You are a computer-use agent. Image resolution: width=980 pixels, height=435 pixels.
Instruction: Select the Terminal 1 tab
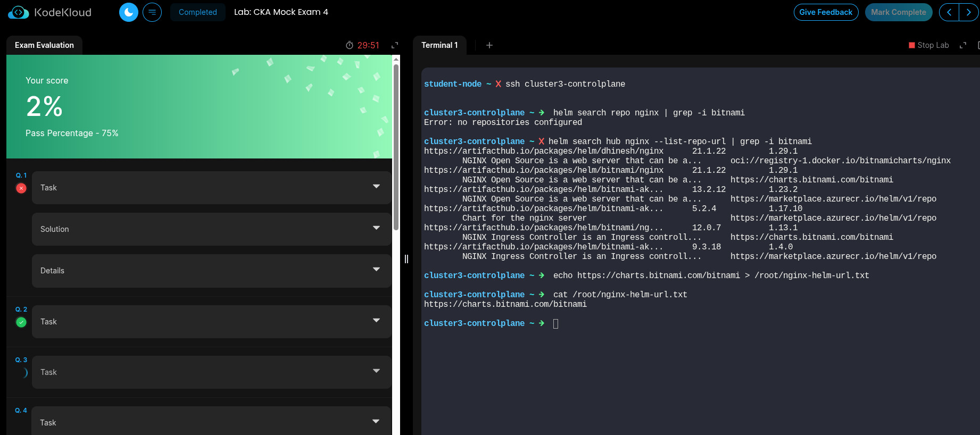click(x=439, y=45)
